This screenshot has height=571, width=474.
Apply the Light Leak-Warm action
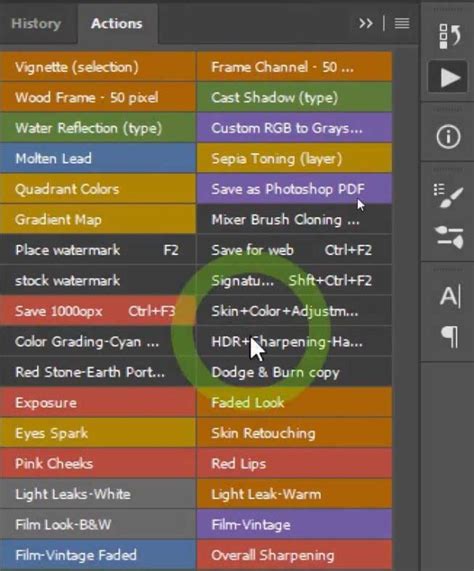295,494
